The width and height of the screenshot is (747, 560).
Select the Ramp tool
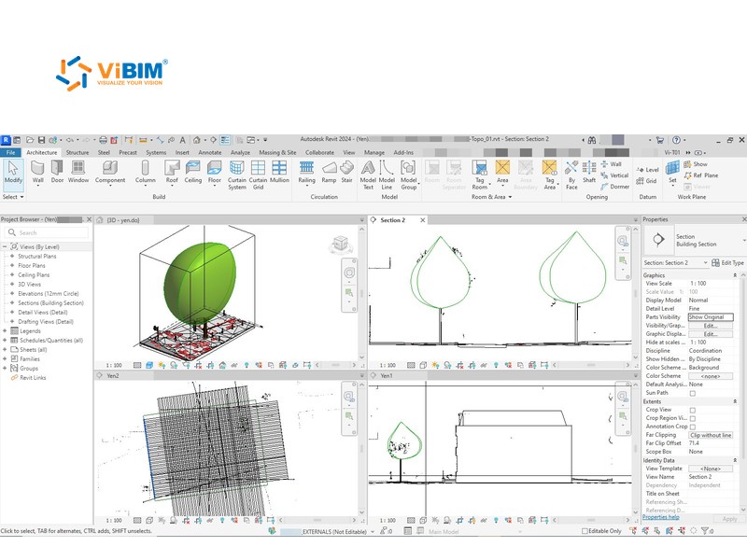click(330, 172)
